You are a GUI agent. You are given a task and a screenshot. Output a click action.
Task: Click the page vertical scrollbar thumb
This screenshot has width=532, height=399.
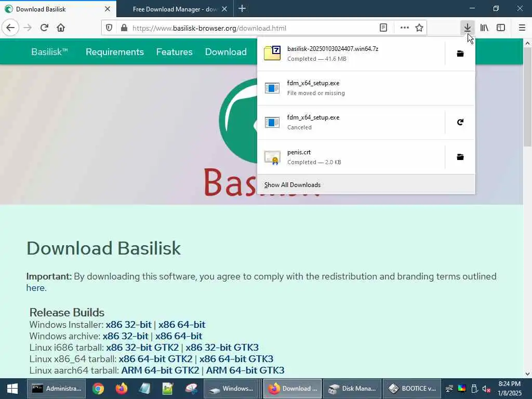click(527, 97)
